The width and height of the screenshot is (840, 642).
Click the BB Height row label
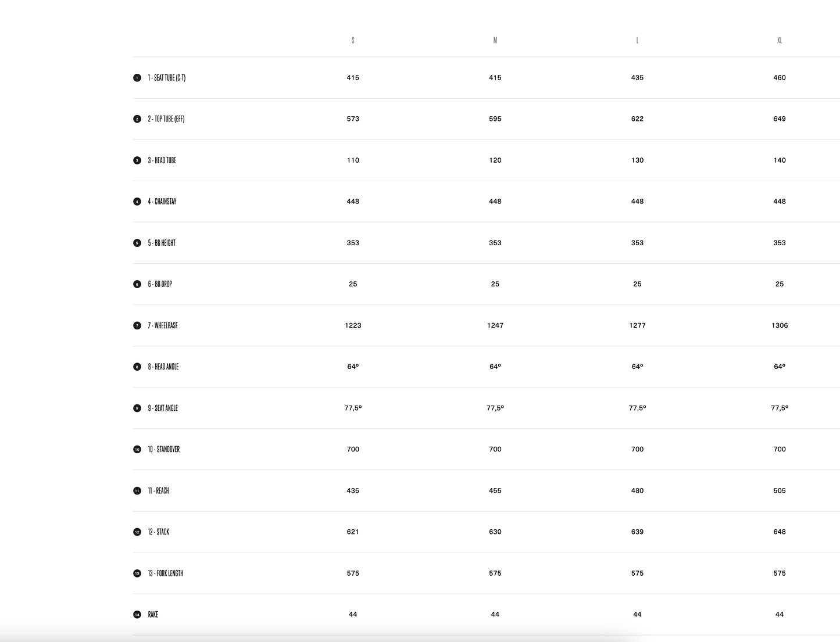pyautogui.click(x=162, y=243)
